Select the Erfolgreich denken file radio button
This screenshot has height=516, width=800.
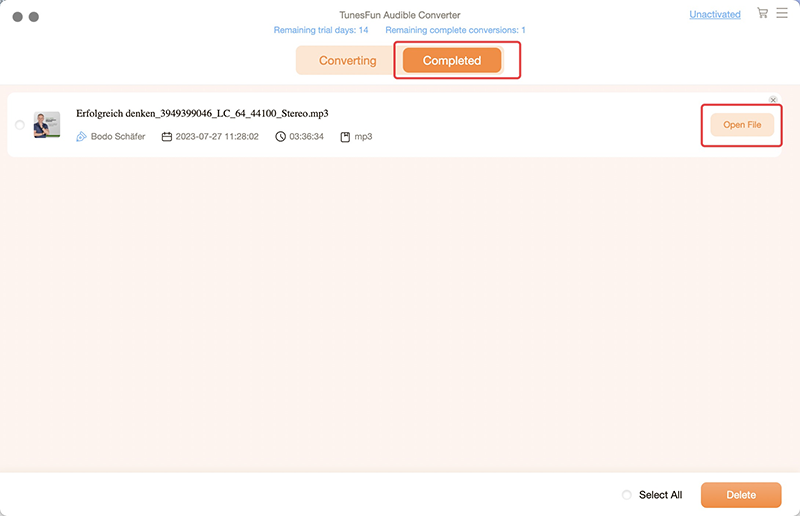tap(19, 125)
